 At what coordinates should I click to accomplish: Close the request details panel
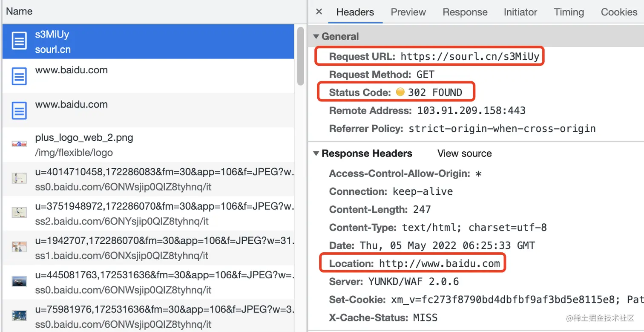[319, 12]
